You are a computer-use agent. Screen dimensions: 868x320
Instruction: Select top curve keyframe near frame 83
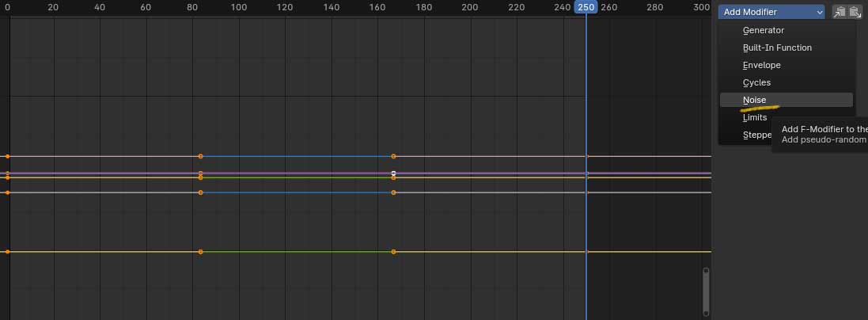point(200,156)
